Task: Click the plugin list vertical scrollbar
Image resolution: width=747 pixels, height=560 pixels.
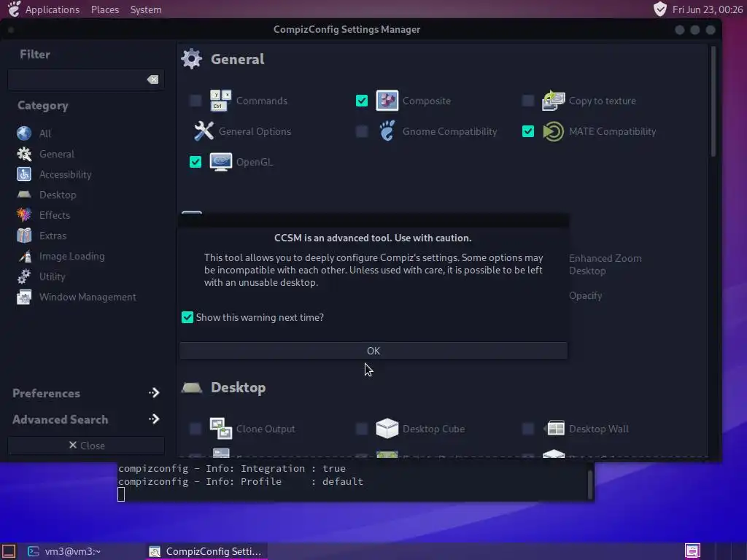Action: coord(713,101)
